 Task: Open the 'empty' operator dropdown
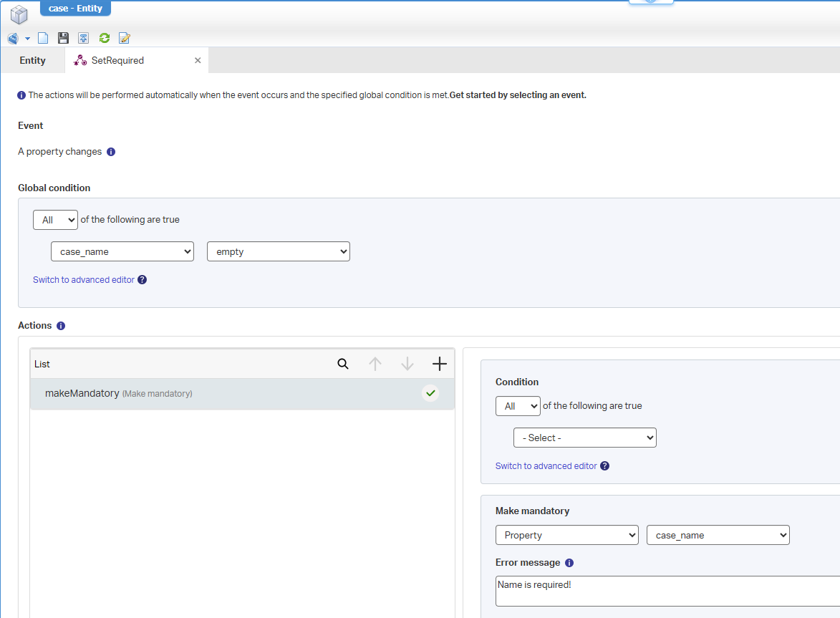pos(278,251)
